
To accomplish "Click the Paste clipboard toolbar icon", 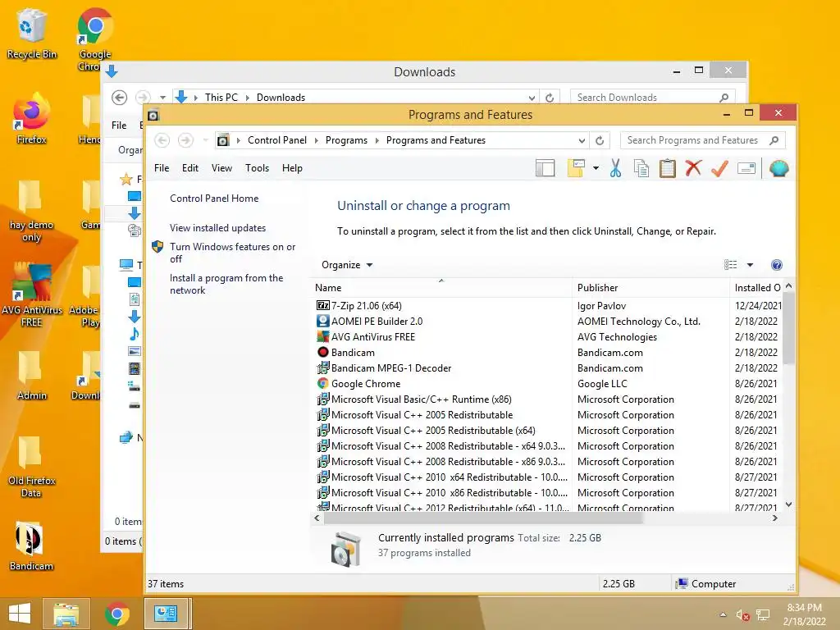I will [667, 168].
